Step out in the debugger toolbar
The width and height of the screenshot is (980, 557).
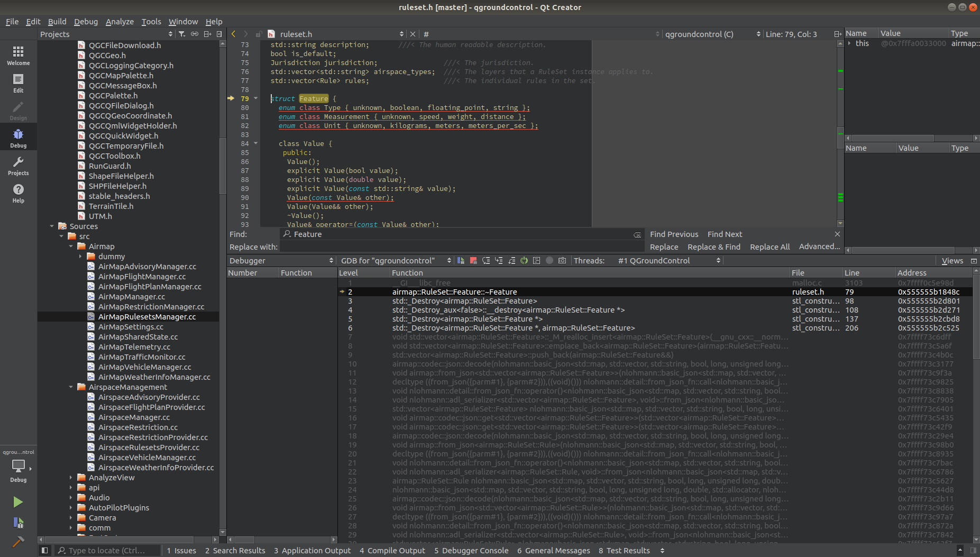pos(511,260)
